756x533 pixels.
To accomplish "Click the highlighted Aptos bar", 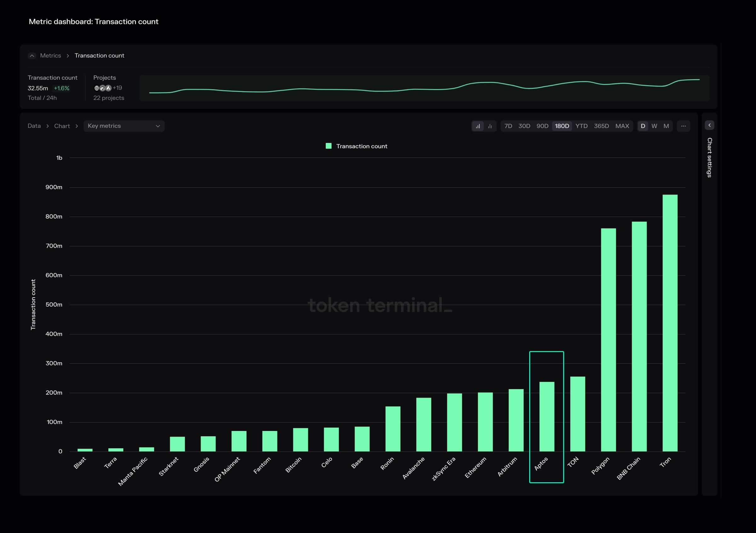I will [547, 416].
